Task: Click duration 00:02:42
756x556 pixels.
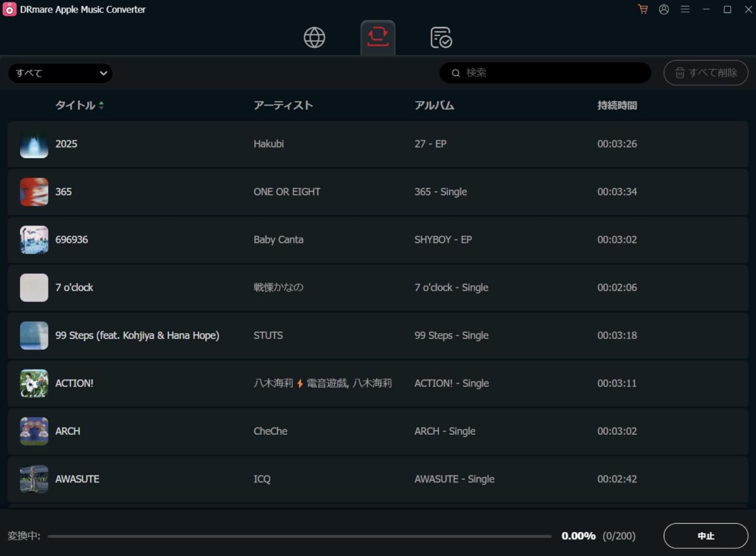Action: click(x=617, y=479)
